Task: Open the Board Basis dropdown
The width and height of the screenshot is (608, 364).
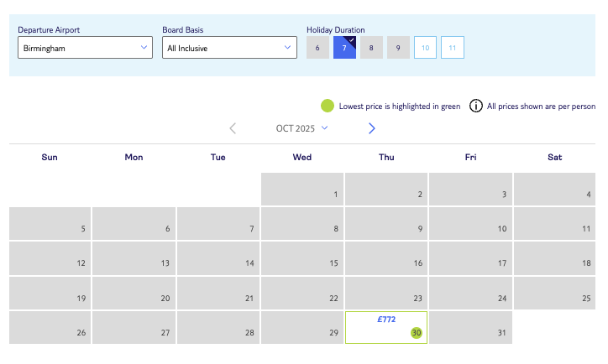Action: pos(229,48)
